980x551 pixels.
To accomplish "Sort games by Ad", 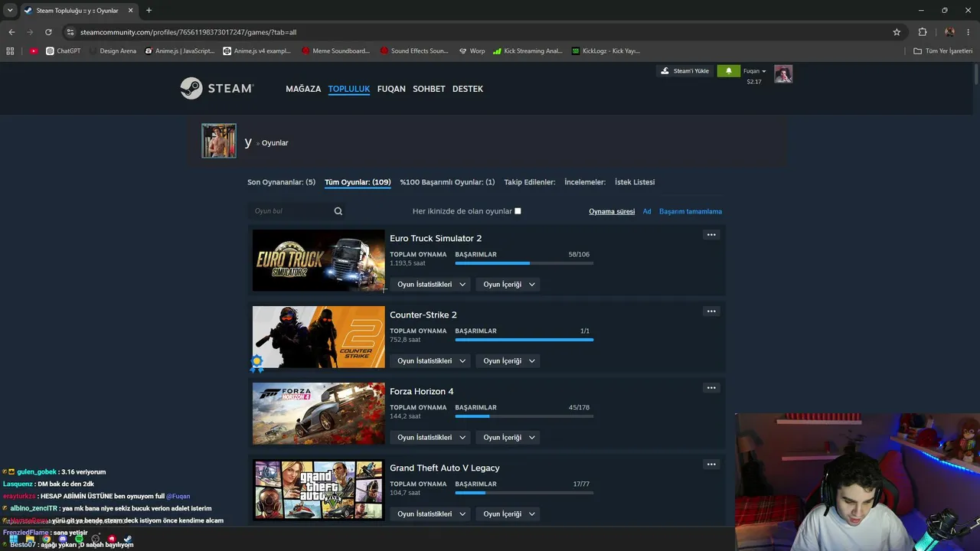I will [x=647, y=211].
